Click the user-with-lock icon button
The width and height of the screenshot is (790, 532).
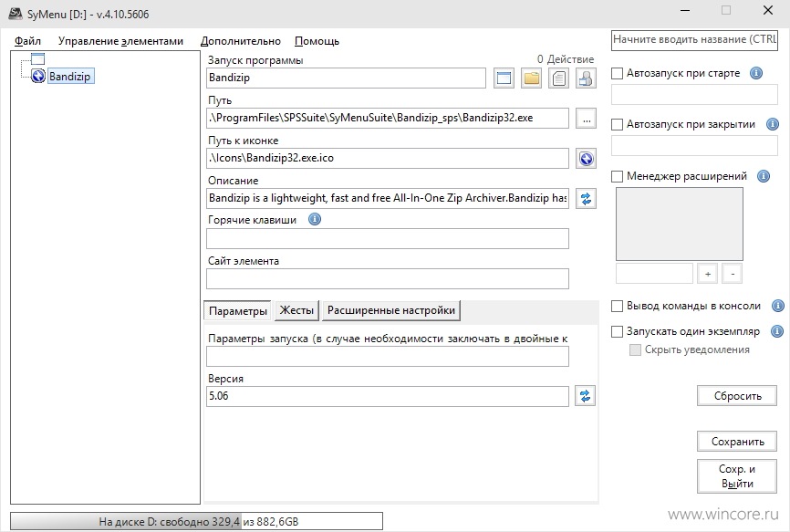pyautogui.click(x=586, y=78)
